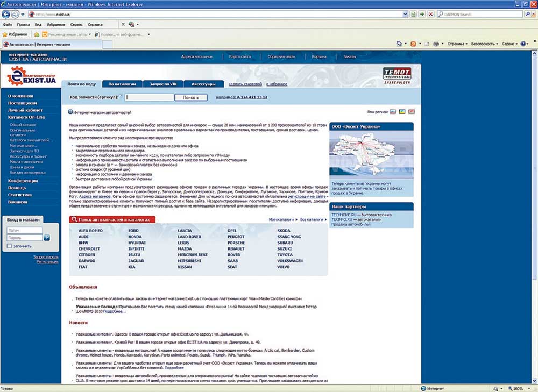The height and width of the screenshot is (392, 538).
Task: Open the address bar history dropdown
Action: click(x=405, y=15)
